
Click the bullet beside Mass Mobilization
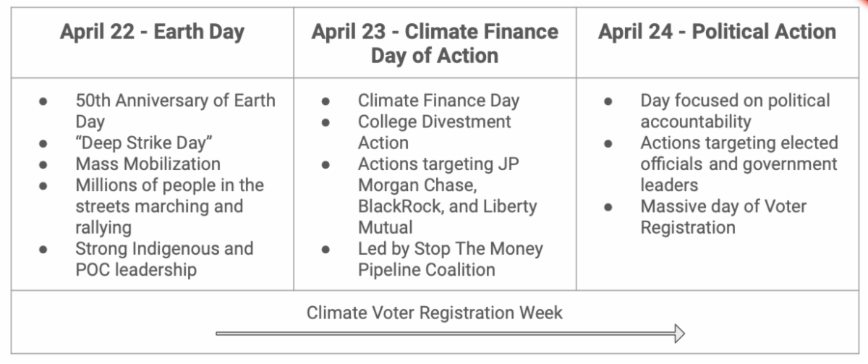click(x=45, y=165)
